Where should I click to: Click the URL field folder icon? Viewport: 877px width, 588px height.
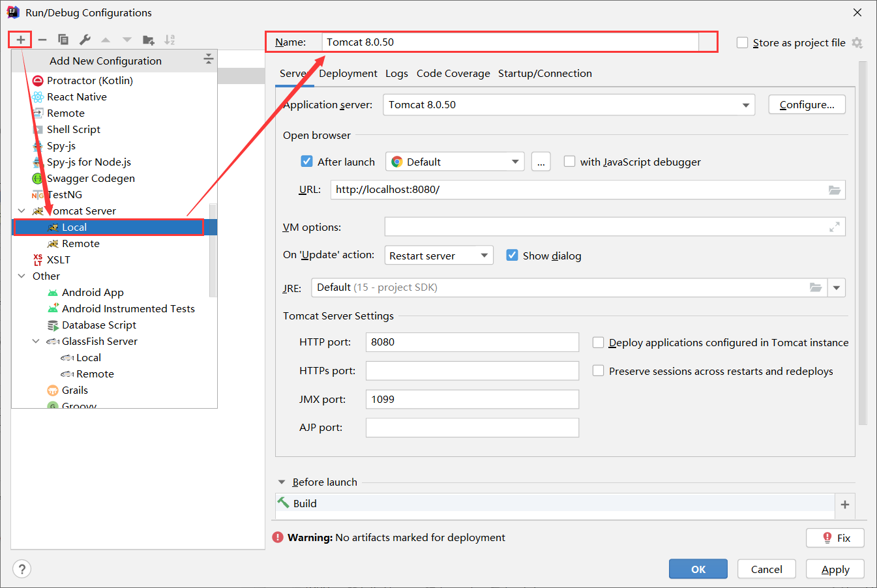click(835, 190)
